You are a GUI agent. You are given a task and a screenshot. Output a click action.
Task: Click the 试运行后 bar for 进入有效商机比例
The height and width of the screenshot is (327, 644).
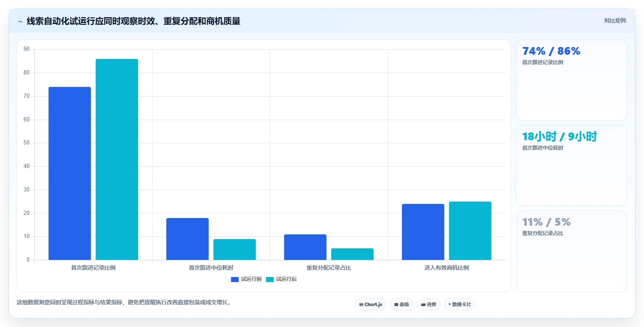(x=470, y=231)
